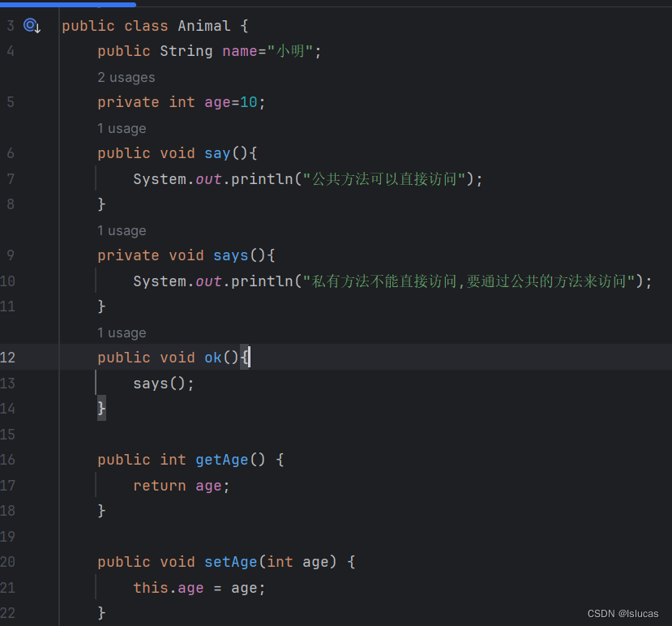Click the 'int age' parameter in setAge

pyautogui.click(x=297, y=562)
